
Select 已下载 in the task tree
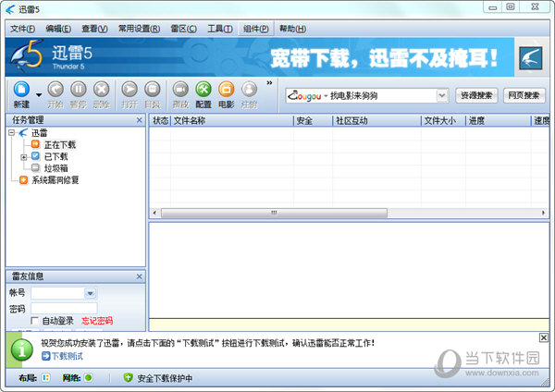point(55,156)
